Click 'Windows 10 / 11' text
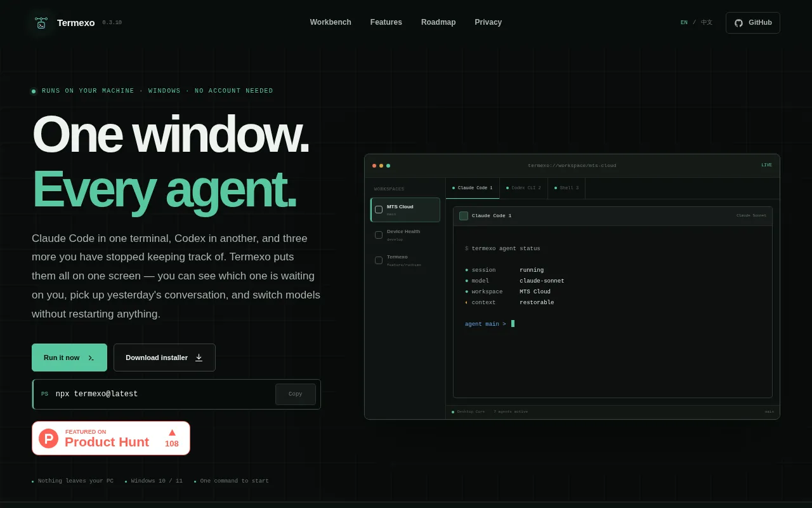The height and width of the screenshot is (508, 812). coord(157,481)
